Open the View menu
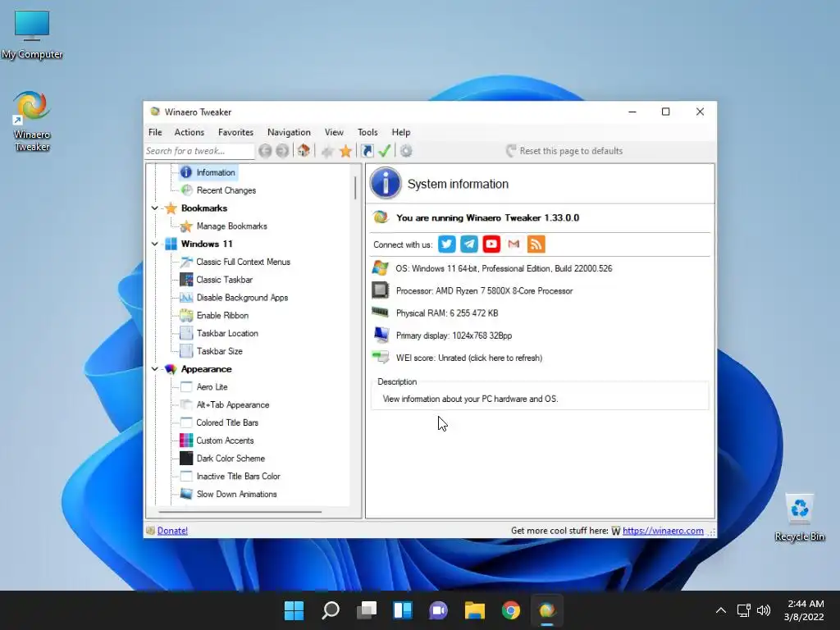 click(x=334, y=132)
